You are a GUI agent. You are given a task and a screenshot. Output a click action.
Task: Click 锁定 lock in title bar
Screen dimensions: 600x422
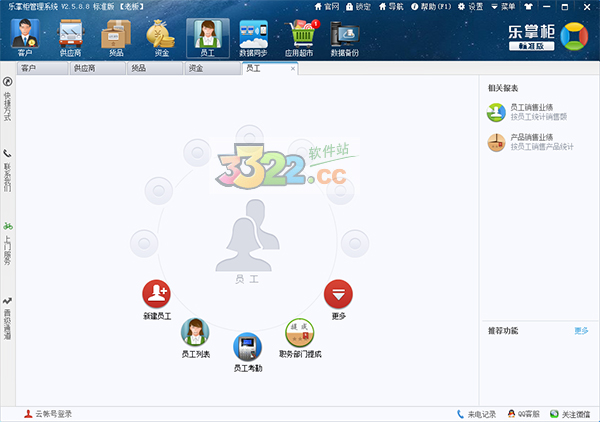(x=358, y=7)
